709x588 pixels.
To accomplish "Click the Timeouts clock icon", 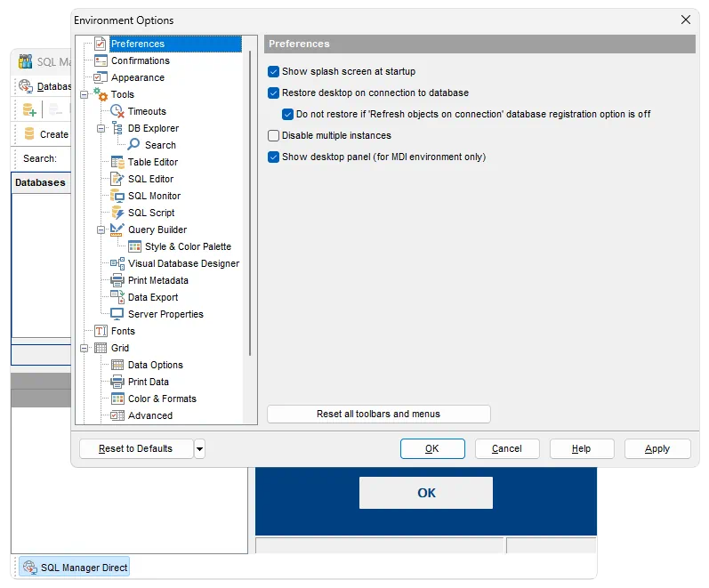I will point(117,111).
